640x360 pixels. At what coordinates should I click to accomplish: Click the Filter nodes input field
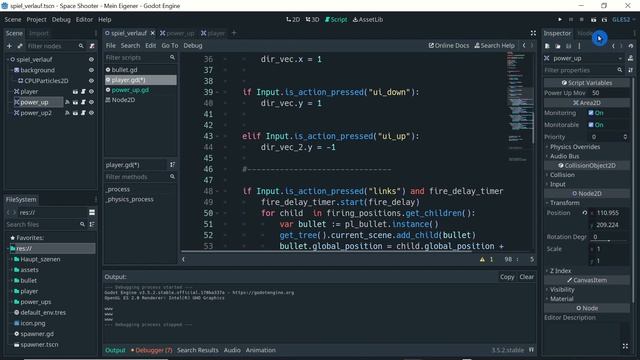coord(55,46)
